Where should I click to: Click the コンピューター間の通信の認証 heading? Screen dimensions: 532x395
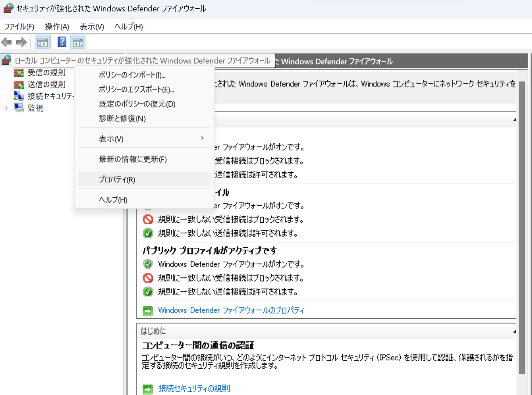pos(198,345)
